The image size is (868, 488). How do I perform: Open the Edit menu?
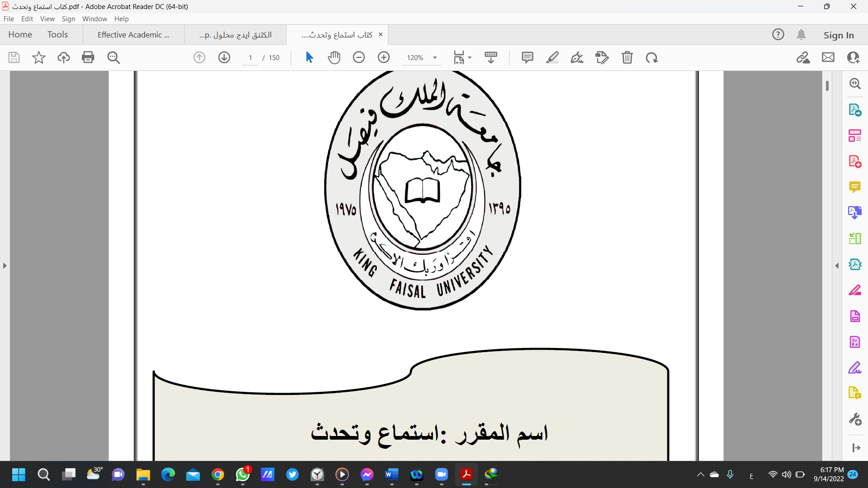(27, 19)
